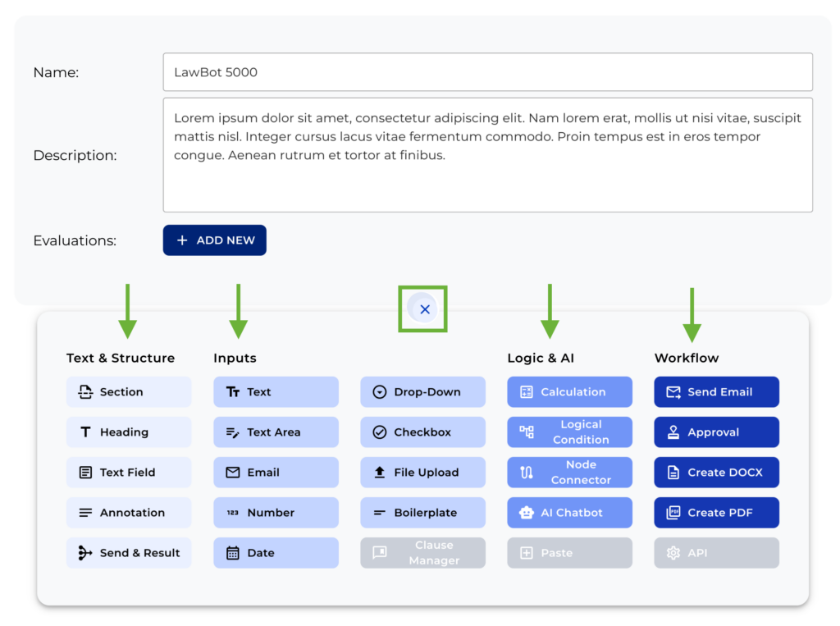
Task: Dismiss the element palette with the X
Action: [x=423, y=309]
